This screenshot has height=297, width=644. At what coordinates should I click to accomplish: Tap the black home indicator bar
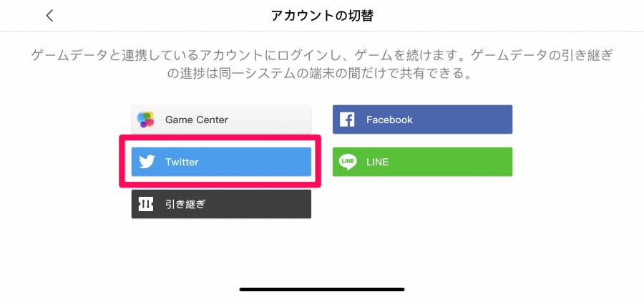coord(321,289)
